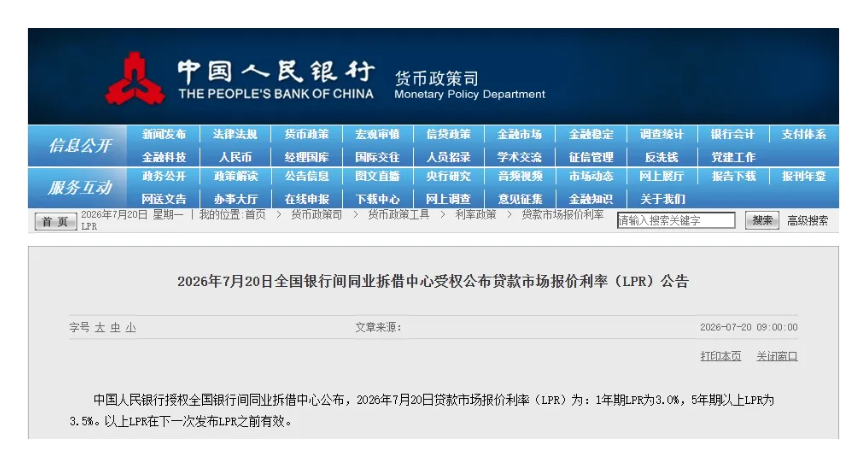The image size is (864, 466).
Task: Click the 服务互动 section header
Action: pos(80,187)
